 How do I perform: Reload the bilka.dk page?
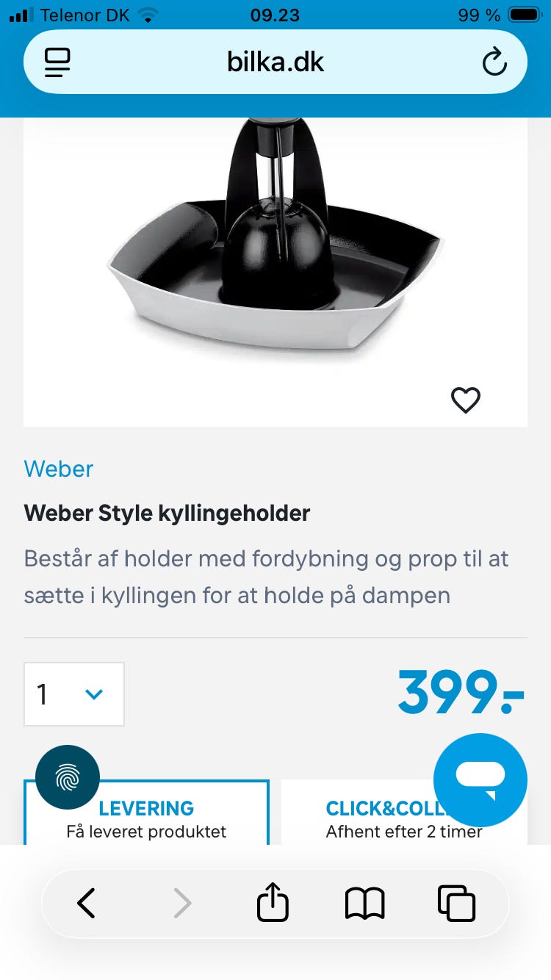click(x=494, y=62)
